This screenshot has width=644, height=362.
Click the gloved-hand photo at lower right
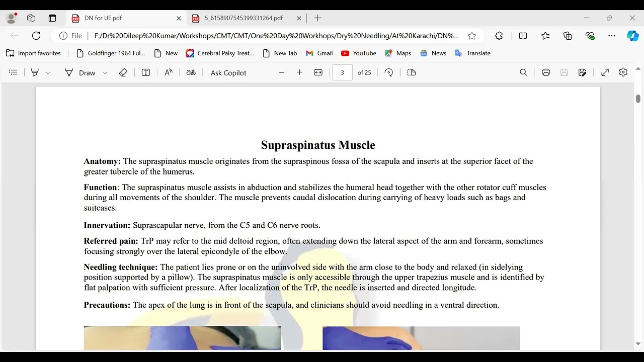421,338
